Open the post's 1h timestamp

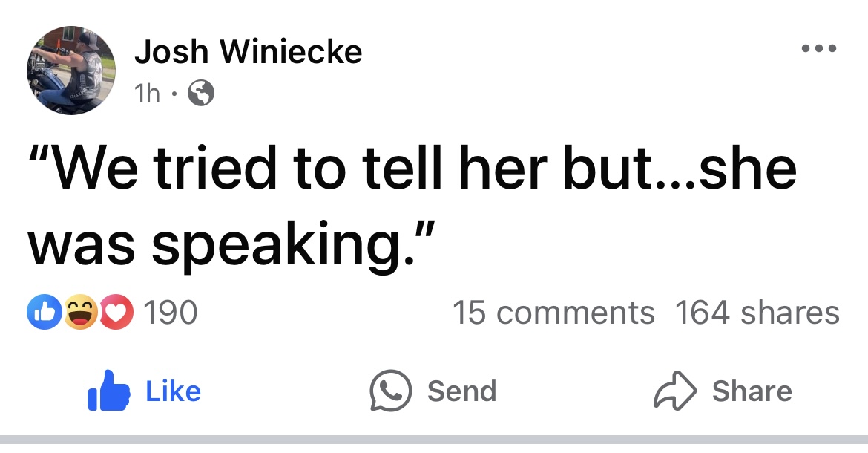coord(147,93)
